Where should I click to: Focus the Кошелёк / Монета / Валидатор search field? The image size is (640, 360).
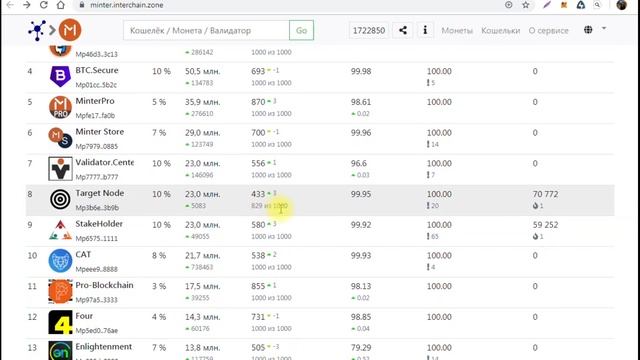pyautogui.click(x=206, y=30)
